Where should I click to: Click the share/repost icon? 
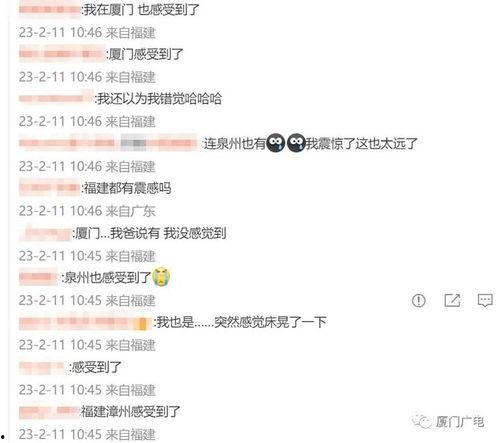pyautogui.click(x=452, y=300)
